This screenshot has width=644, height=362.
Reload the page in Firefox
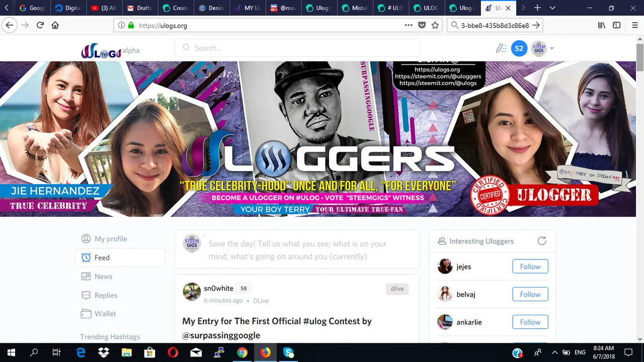(x=40, y=25)
